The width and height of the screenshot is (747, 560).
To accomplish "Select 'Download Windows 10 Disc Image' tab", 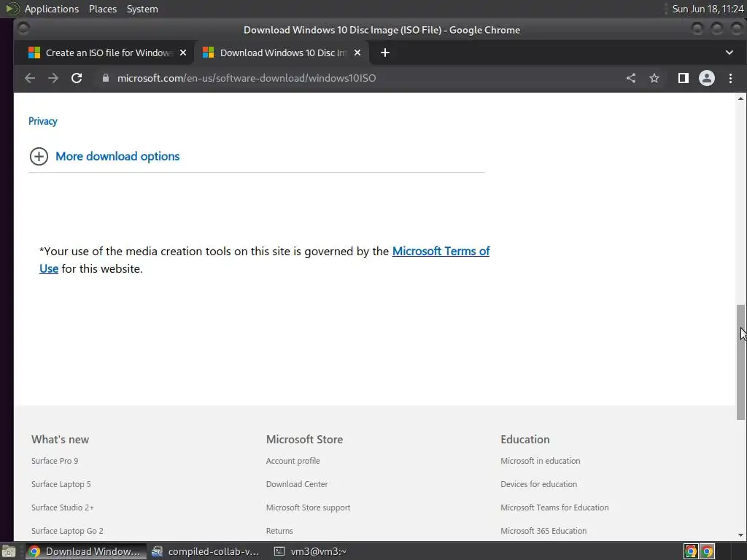I will pyautogui.click(x=281, y=52).
